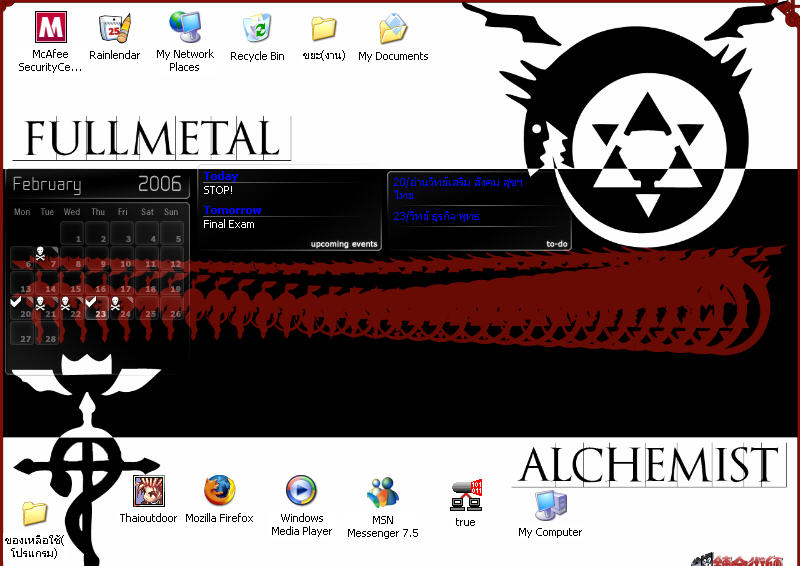Viewport: 800px width, 566px height.
Task: Click the February month header in calendar
Action: [x=47, y=184]
